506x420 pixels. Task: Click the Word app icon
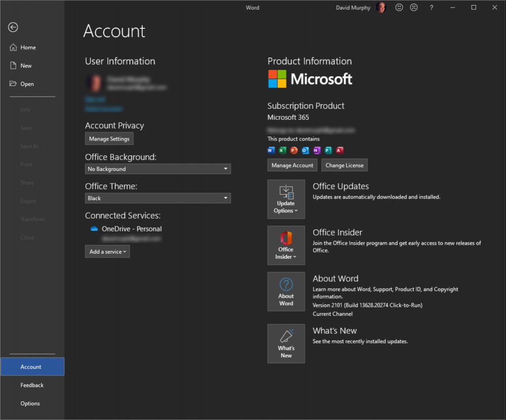click(x=271, y=150)
